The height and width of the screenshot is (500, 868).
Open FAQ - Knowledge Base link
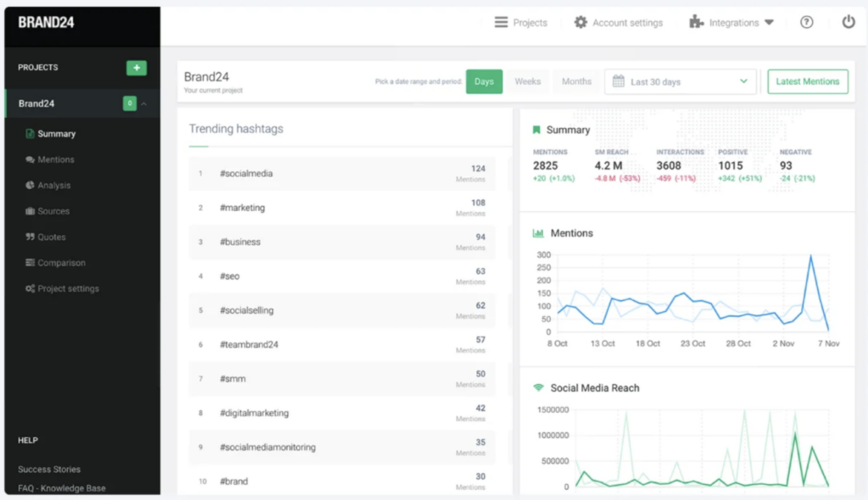pyautogui.click(x=61, y=488)
